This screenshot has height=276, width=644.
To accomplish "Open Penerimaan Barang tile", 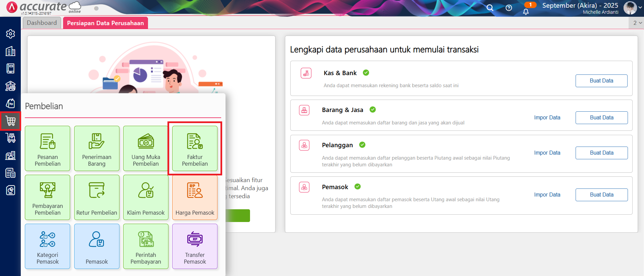I will pos(97,149).
